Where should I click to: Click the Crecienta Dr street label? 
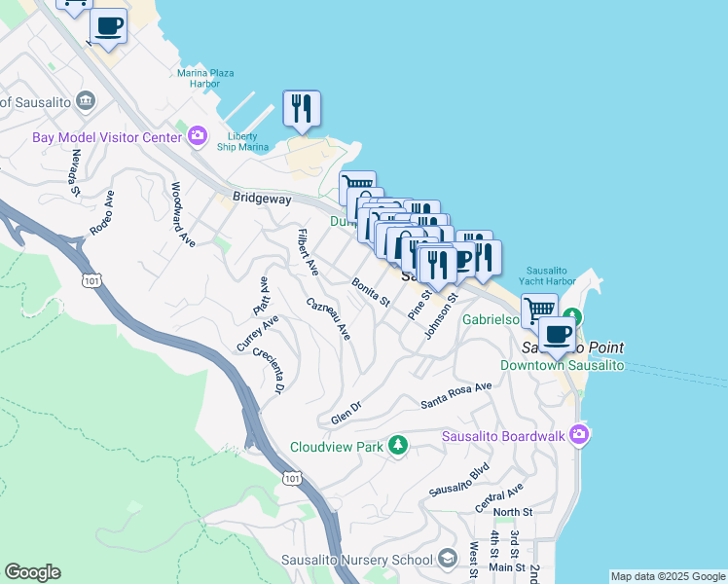coord(268,371)
